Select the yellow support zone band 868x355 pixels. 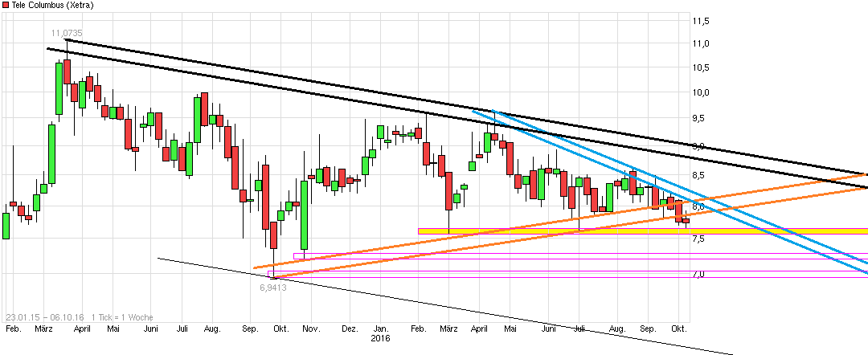[643, 231]
